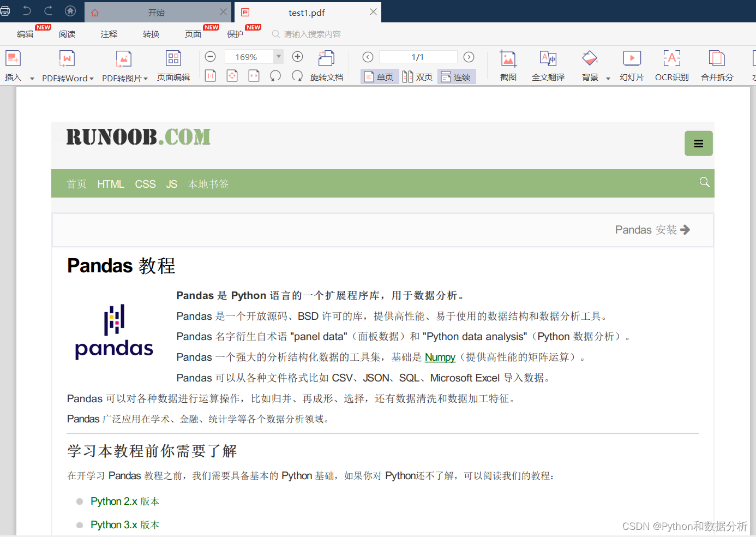This screenshot has height=537, width=756.
Task: Zoom in with the plus button
Action: [297, 56]
